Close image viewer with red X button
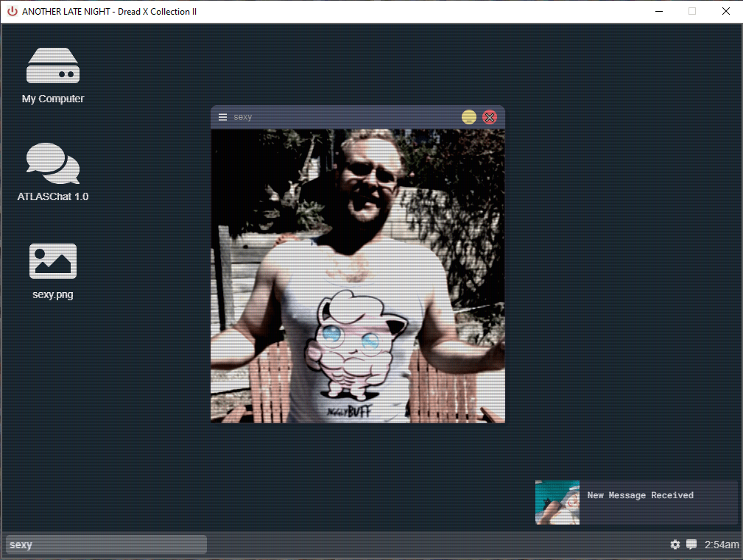Screen dimensions: 743x560 tap(490, 117)
